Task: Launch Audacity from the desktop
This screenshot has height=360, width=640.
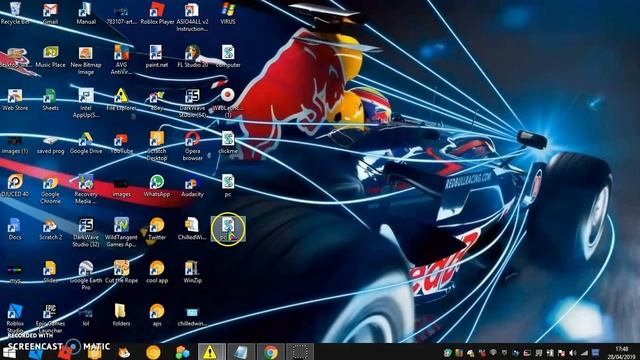Action: [192, 186]
